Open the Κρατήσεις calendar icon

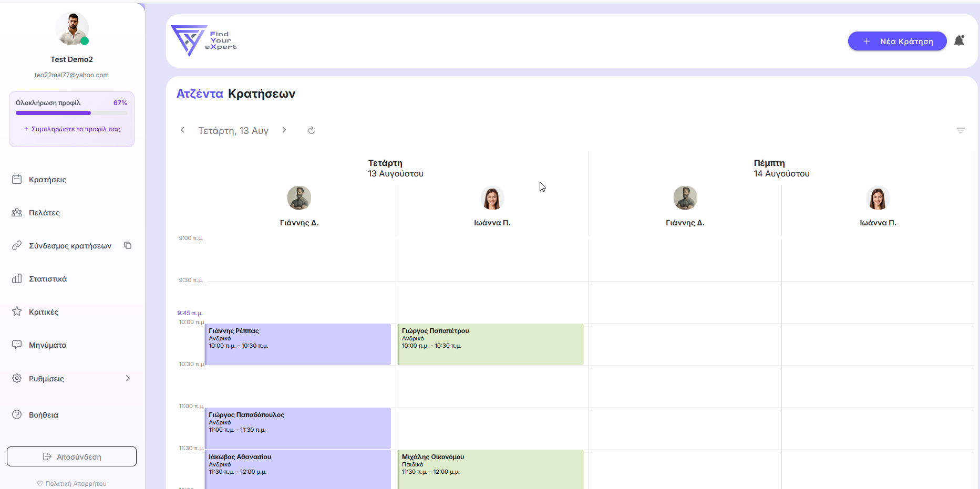pos(17,179)
